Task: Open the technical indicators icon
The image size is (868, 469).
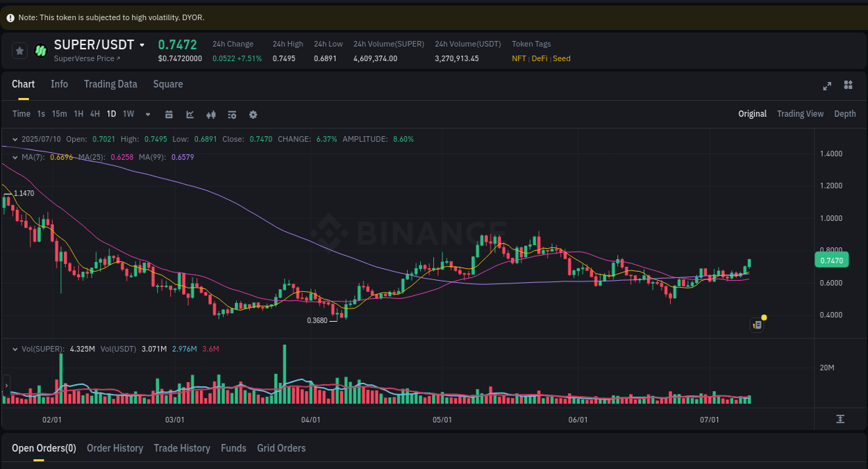Action: (x=232, y=114)
